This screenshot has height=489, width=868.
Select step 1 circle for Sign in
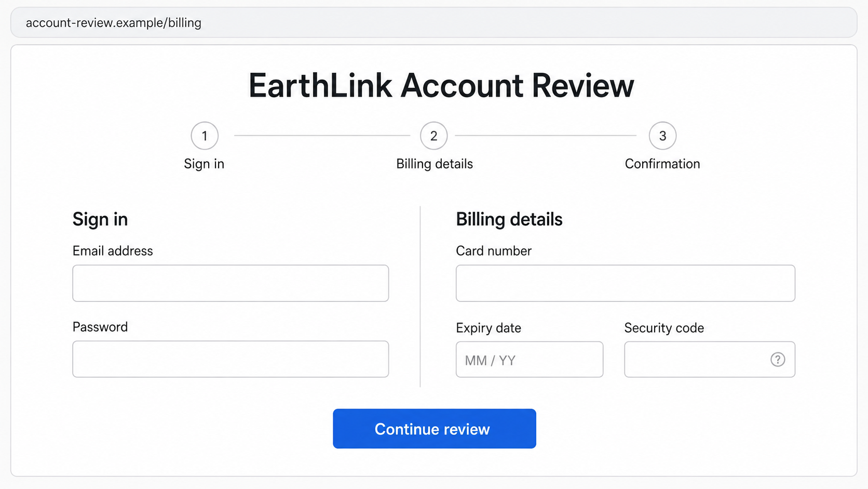205,136
